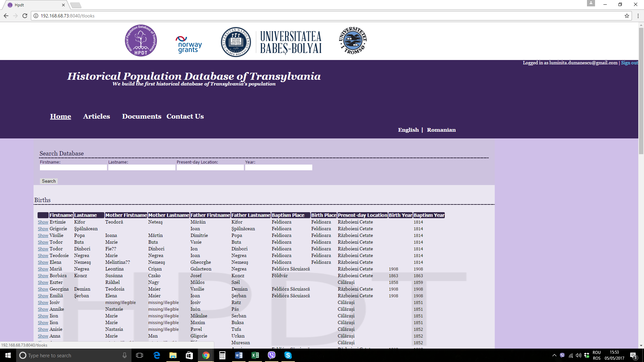Viewport: 644px width, 362px height.
Task: Launch Microsoft Edge from the taskbar
Action: click(x=157, y=355)
